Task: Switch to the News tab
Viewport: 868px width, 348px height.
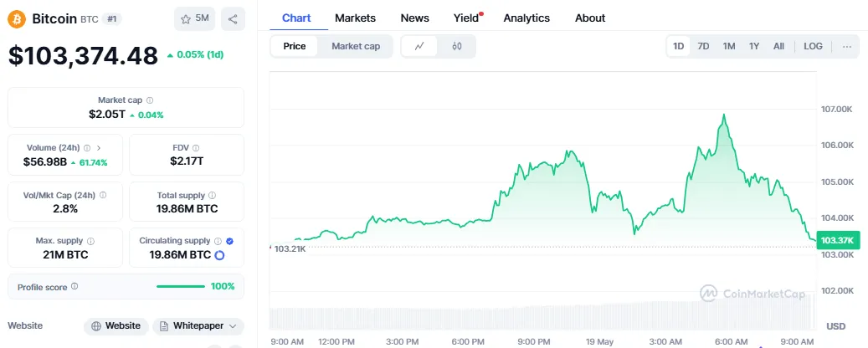Action: click(x=414, y=18)
